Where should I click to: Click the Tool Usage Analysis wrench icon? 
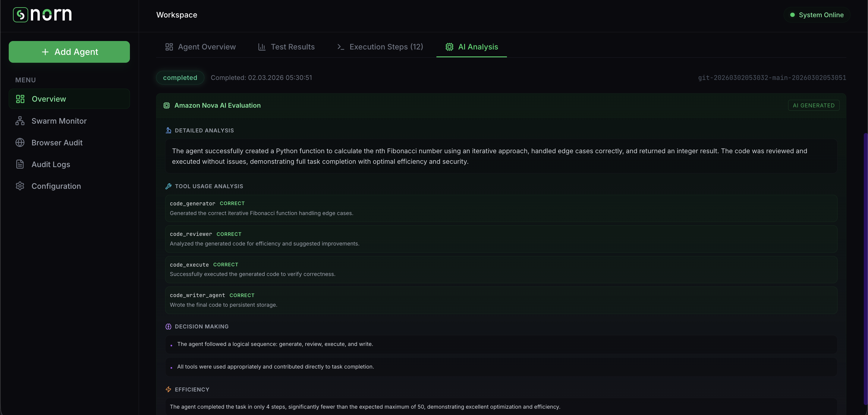(x=168, y=186)
